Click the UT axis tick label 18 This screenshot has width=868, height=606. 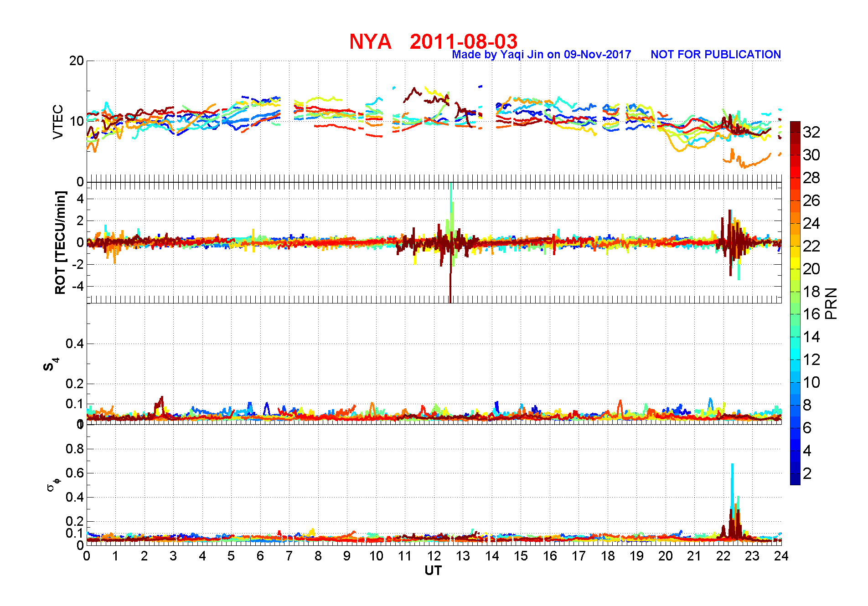[x=607, y=556]
